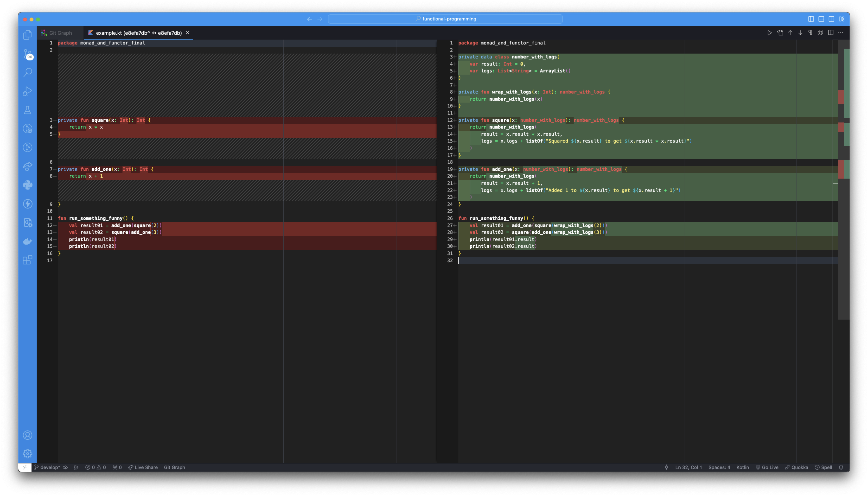Switch branch via develop* in status bar
This screenshot has height=496, width=868.
47,467
